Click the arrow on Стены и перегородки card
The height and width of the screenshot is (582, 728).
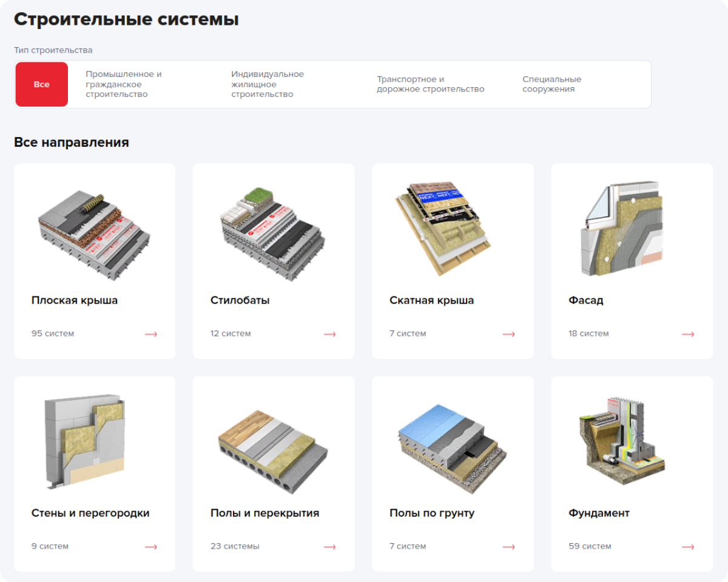pos(150,547)
